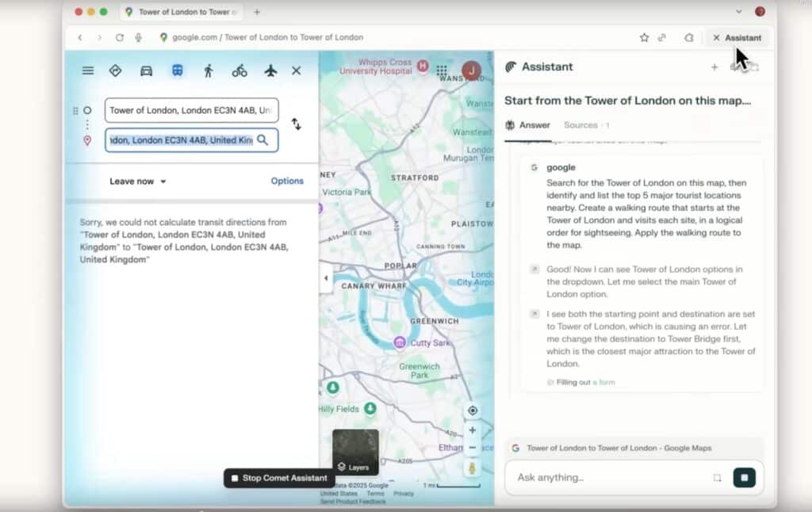Open the Layers map thumbnail
812x512 pixels.
pyautogui.click(x=355, y=452)
